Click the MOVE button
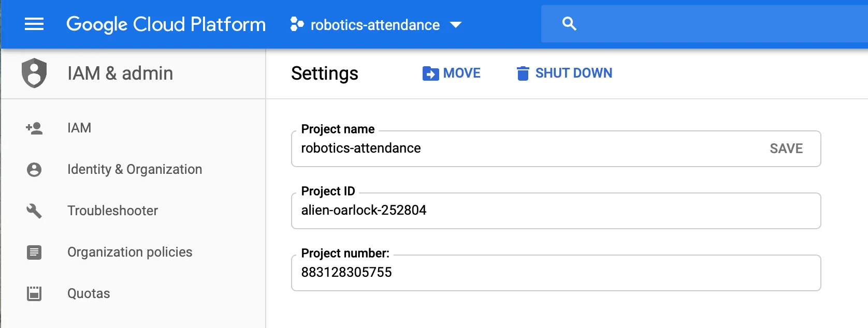This screenshot has width=868, height=328. click(x=452, y=73)
